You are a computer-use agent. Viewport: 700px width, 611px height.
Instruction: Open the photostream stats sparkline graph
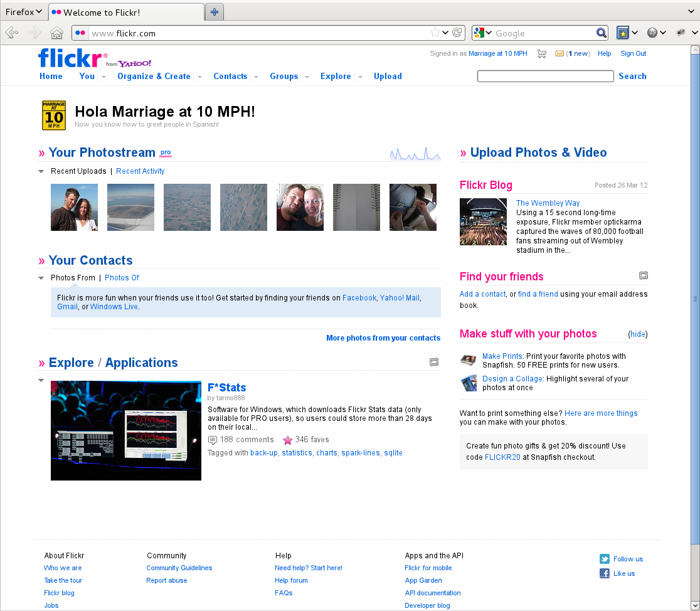point(415,154)
